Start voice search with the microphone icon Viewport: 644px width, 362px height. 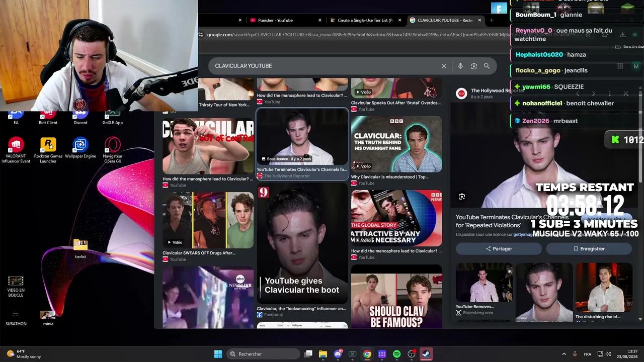tap(460, 66)
